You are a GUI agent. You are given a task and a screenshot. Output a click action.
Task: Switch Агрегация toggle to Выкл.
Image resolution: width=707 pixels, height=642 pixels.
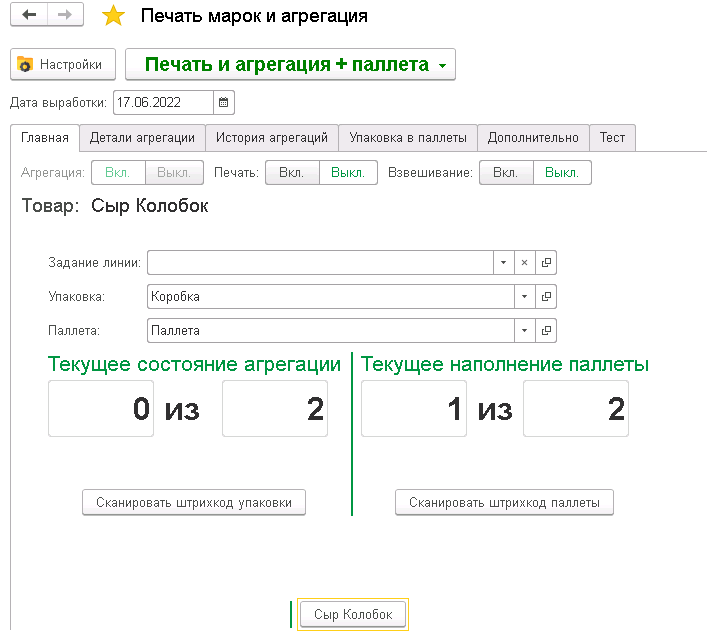click(x=174, y=173)
